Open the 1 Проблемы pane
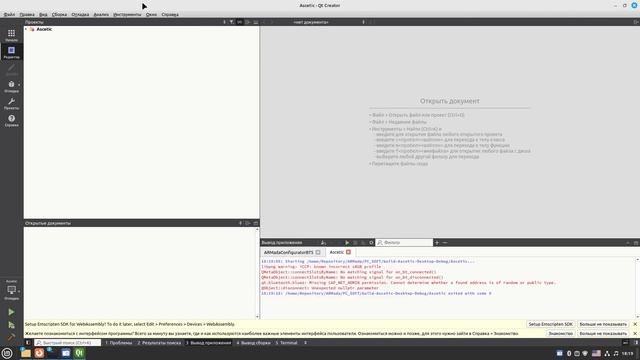Screen dimensions: 640x360 click(119, 343)
